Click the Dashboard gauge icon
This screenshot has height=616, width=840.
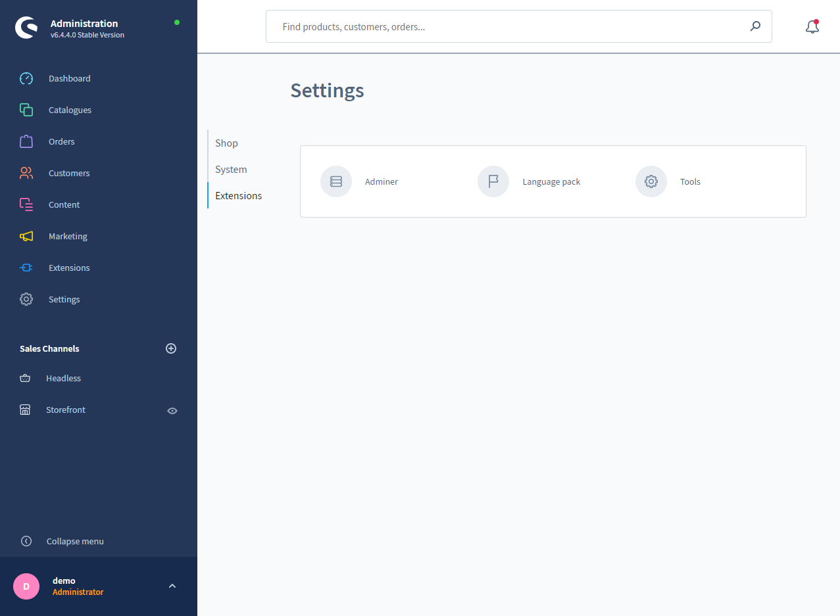coord(26,78)
